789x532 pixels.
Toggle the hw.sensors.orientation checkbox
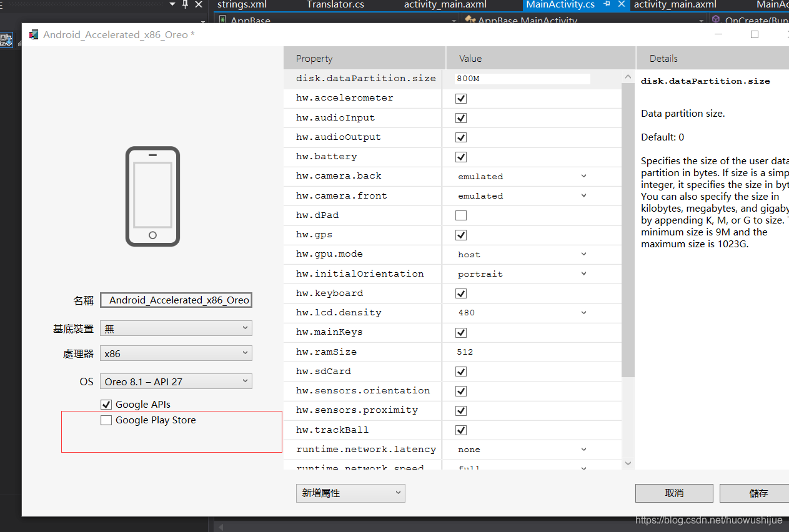[x=461, y=391]
